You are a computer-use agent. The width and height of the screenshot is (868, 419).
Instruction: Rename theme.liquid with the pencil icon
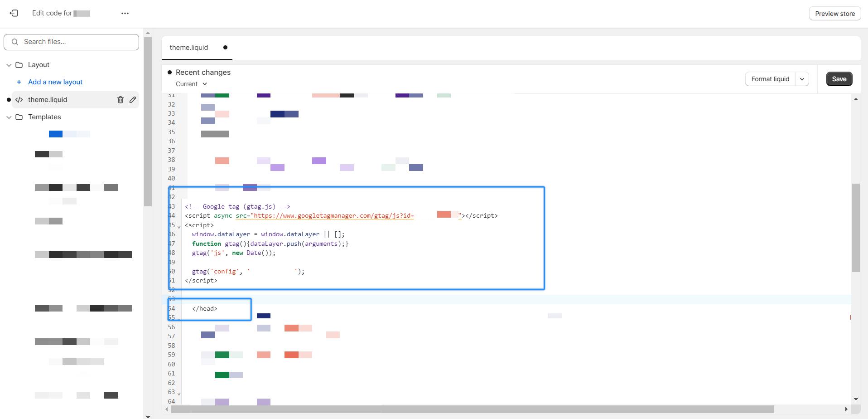133,100
